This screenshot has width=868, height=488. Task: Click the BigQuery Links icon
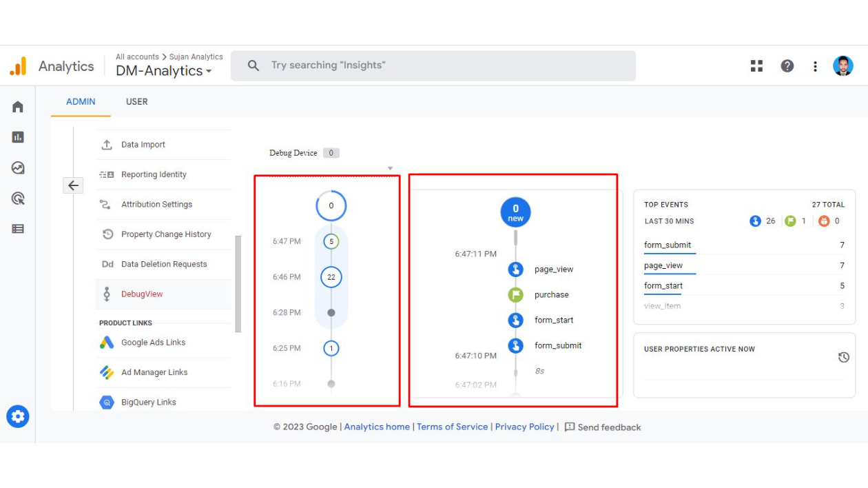[107, 403]
